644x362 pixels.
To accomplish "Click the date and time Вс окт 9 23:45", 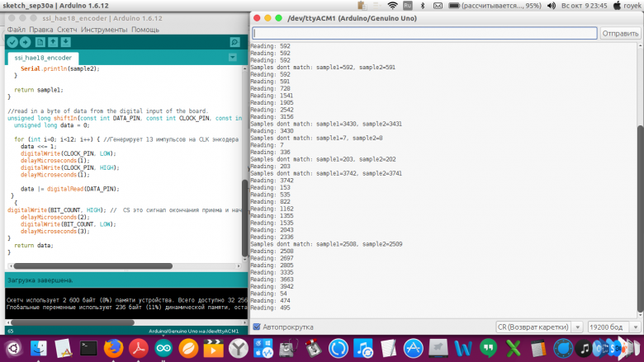I will 584,6.
